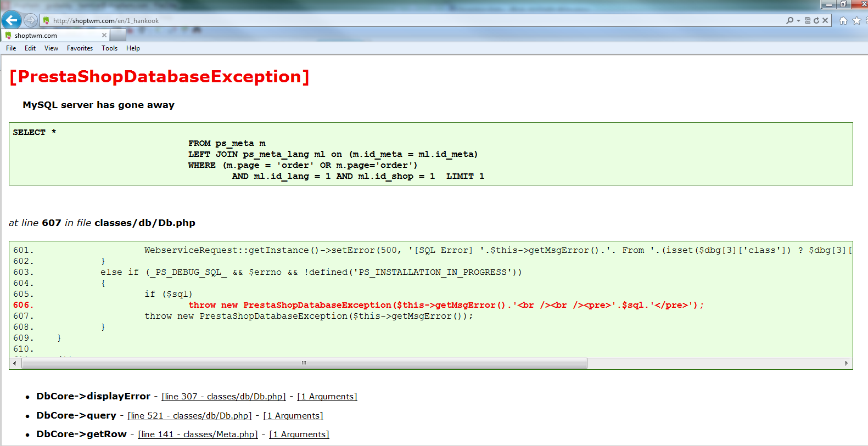Open the Help menu
Viewport: 868px width, 446px height.
tap(133, 48)
